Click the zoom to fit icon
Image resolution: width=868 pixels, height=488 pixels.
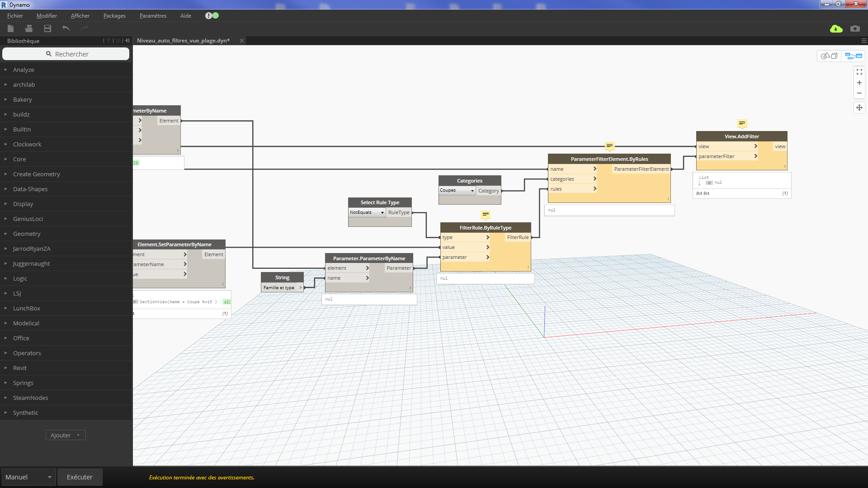(859, 72)
